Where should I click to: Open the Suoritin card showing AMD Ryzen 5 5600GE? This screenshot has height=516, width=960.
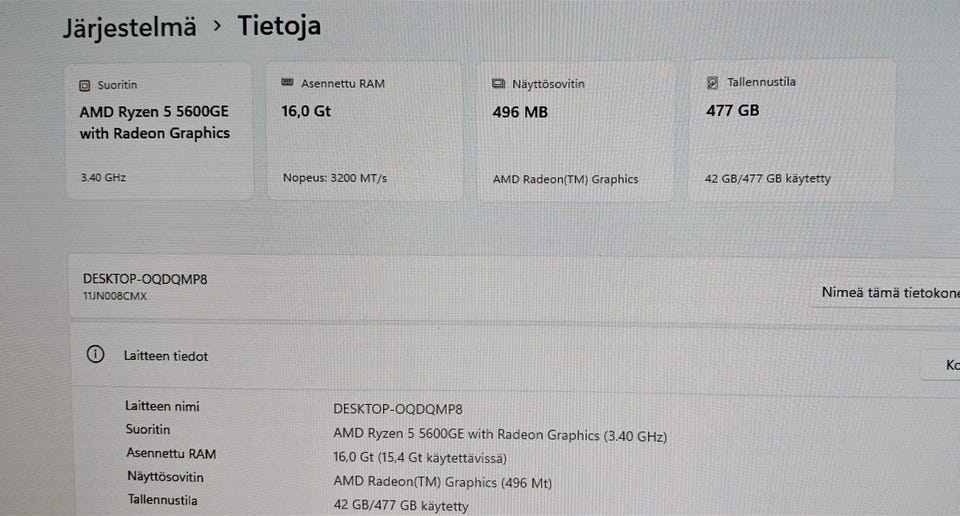coord(159,131)
